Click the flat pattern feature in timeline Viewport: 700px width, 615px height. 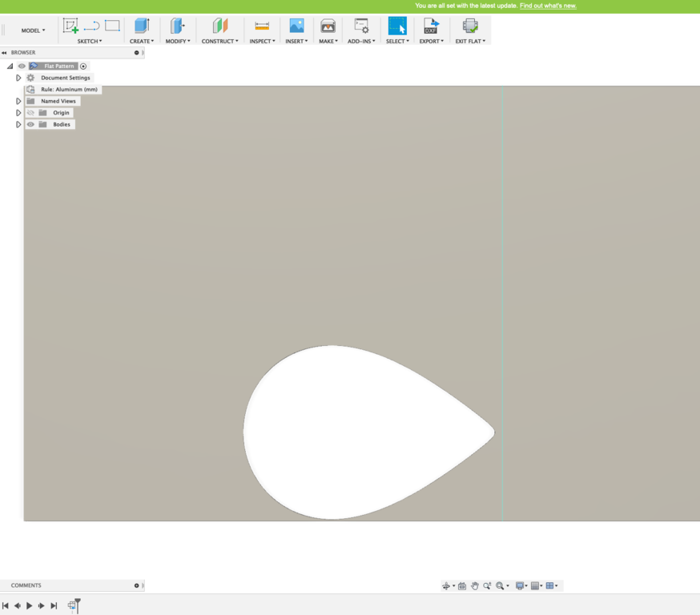pos(73,605)
